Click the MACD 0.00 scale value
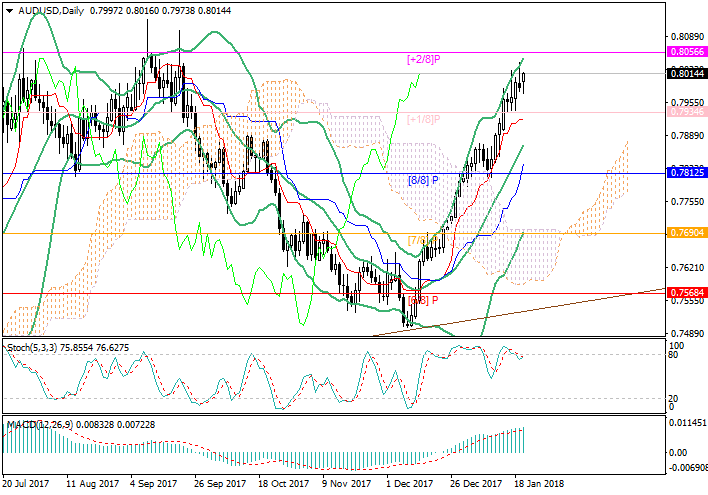Screen dimensions: 708x495 [x=677, y=453]
